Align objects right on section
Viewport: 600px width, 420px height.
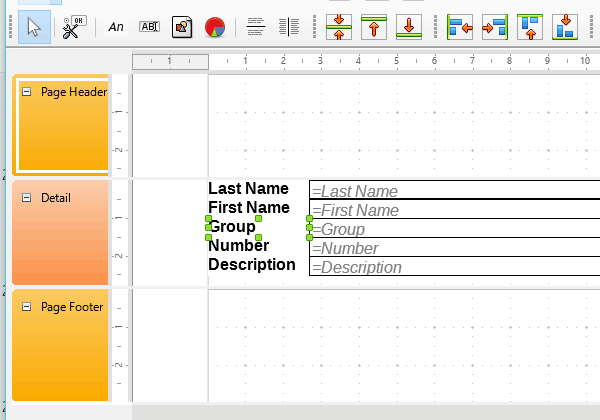tap(495, 27)
